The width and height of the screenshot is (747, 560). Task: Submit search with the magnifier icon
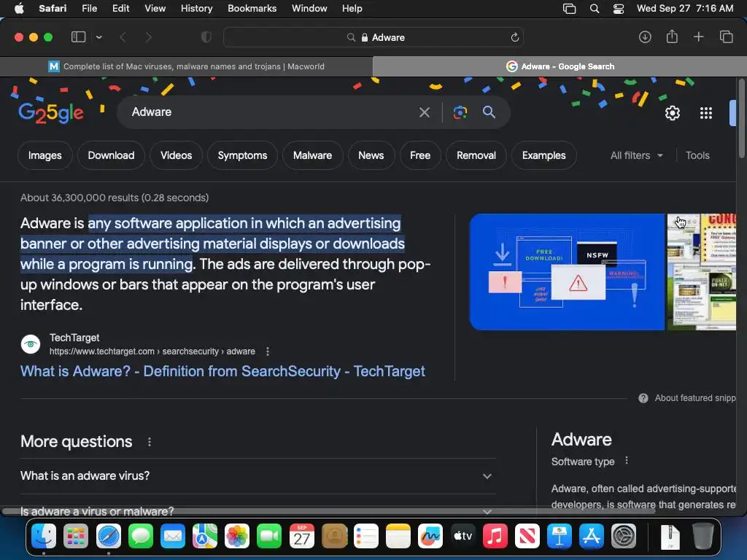(x=489, y=112)
